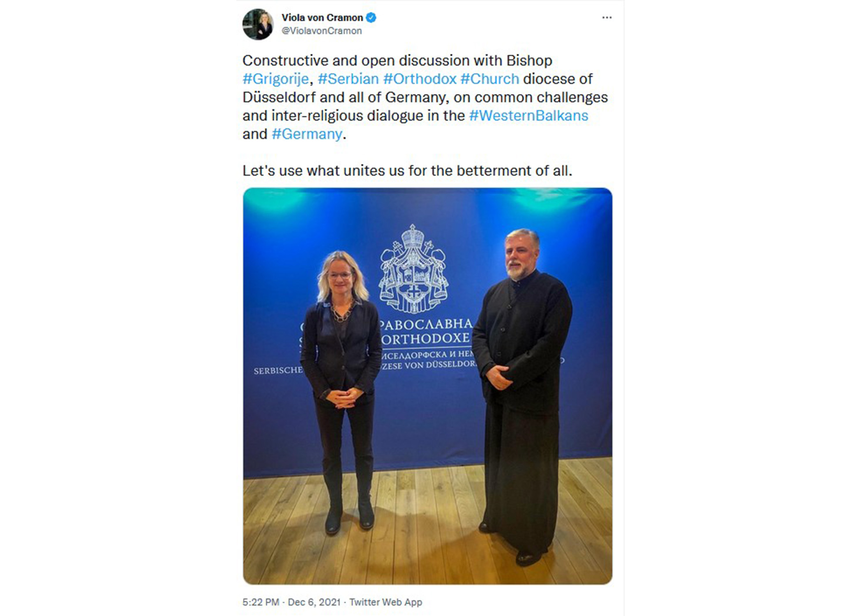Open the #Church hashtag

(x=490, y=79)
